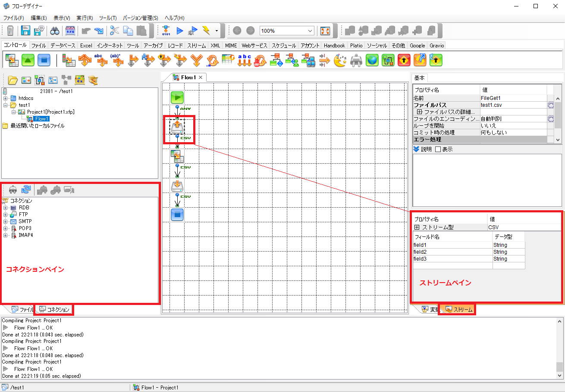Click the SYS icon in the toolbar

[x=70, y=31]
